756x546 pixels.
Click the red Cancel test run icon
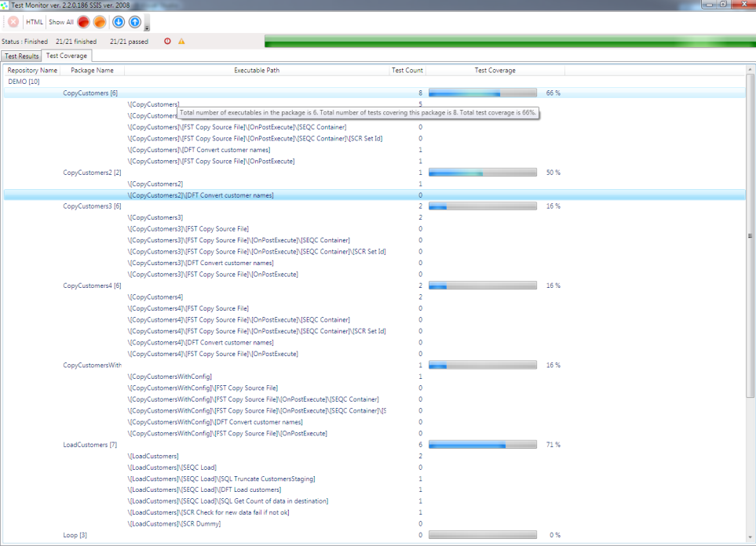click(x=13, y=22)
